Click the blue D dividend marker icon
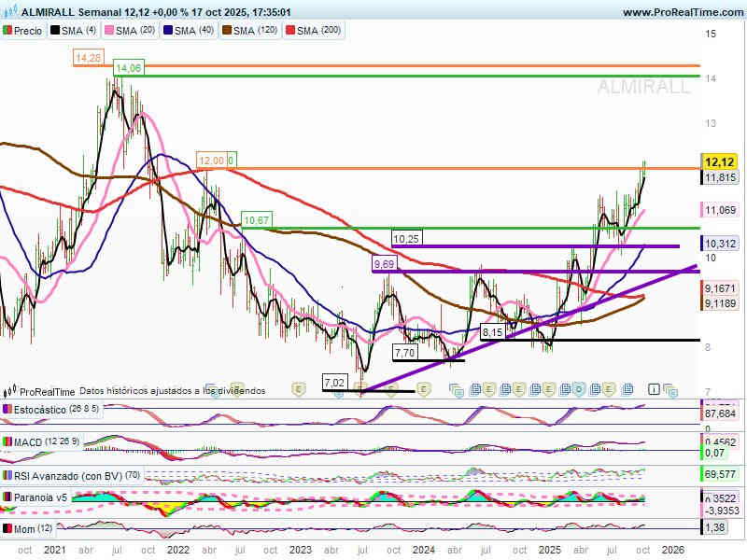 tap(579, 388)
